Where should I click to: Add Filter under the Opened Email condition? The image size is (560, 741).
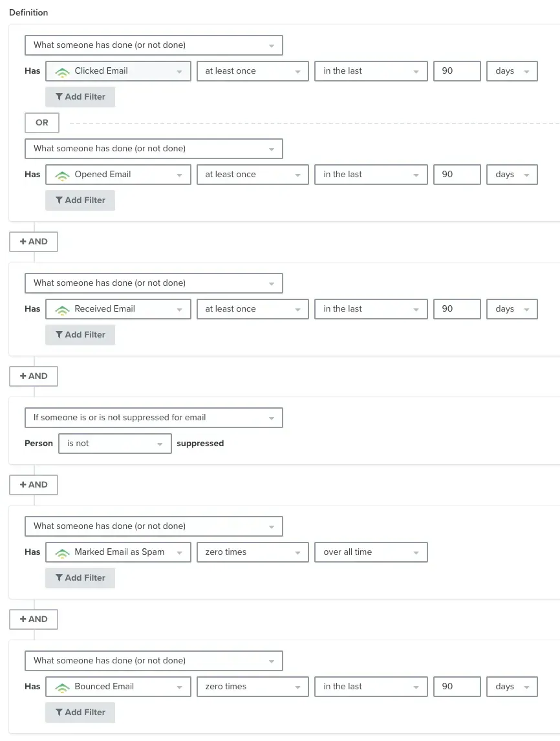pyautogui.click(x=80, y=200)
